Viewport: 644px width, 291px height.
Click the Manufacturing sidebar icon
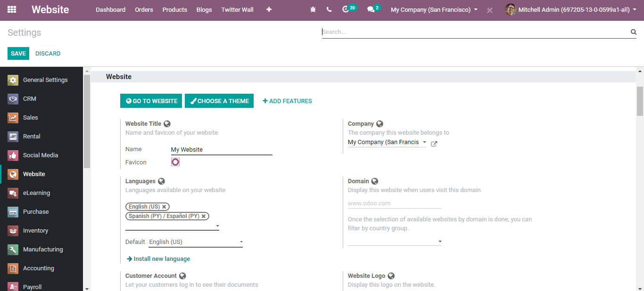point(13,250)
